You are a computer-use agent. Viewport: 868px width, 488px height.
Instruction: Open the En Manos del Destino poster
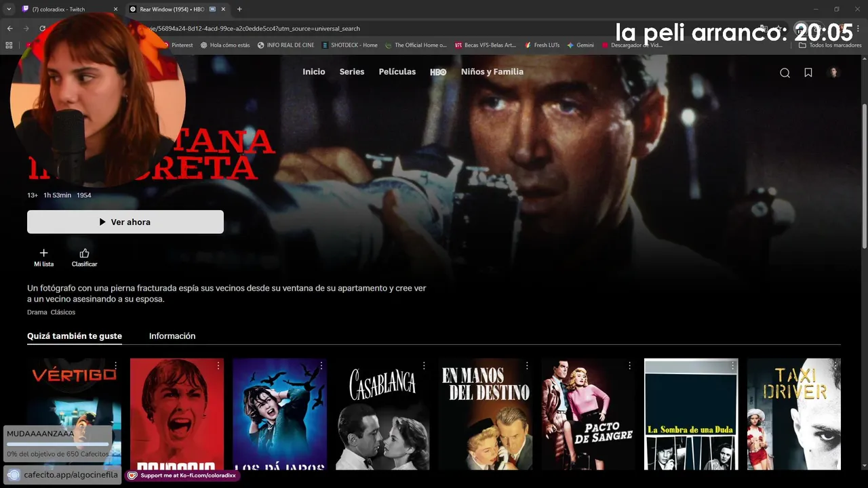pos(486,414)
